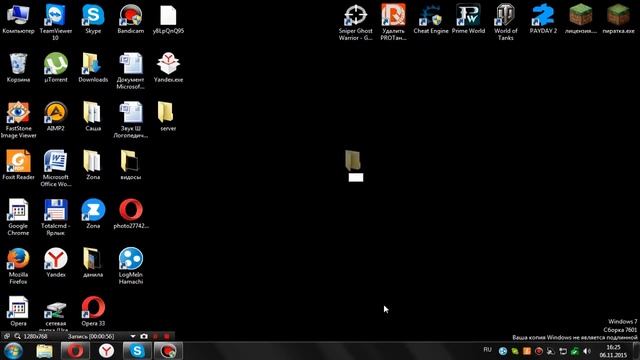
Task: Click the network connection tray icon
Action: 563,351
